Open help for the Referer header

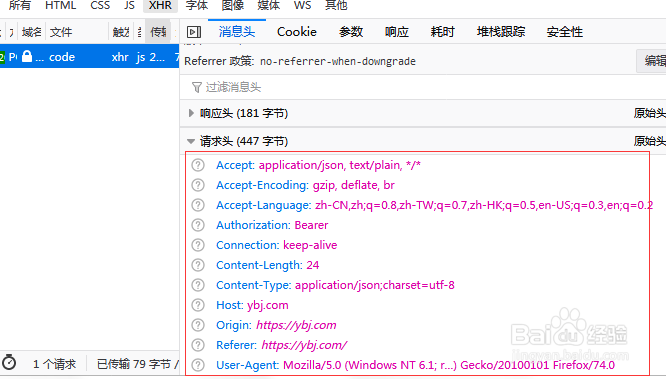coord(198,345)
